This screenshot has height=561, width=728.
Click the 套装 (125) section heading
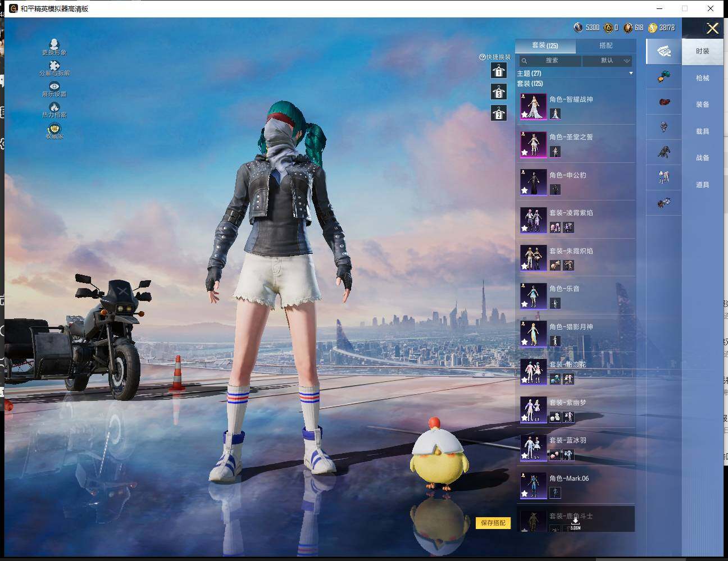tap(530, 84)
